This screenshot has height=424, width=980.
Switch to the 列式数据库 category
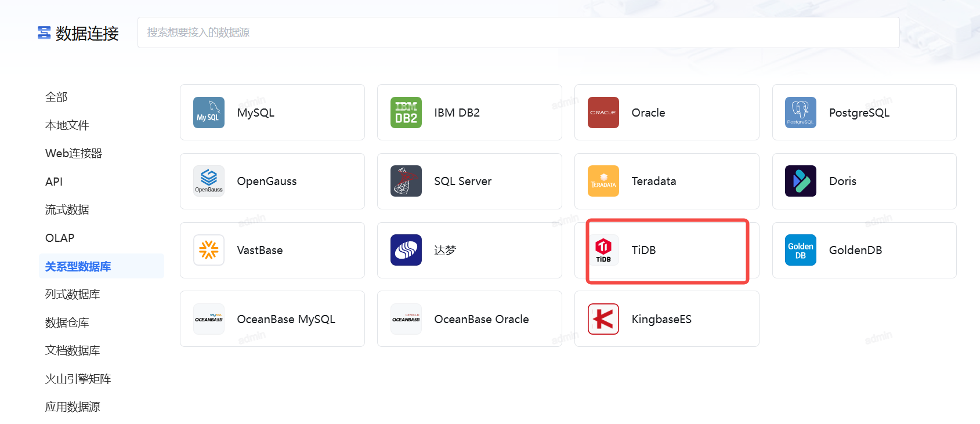coord(73,294)
